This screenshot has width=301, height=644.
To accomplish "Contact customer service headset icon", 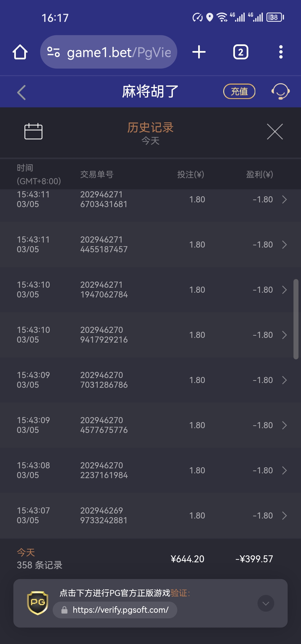I will [x=280, y=91].
